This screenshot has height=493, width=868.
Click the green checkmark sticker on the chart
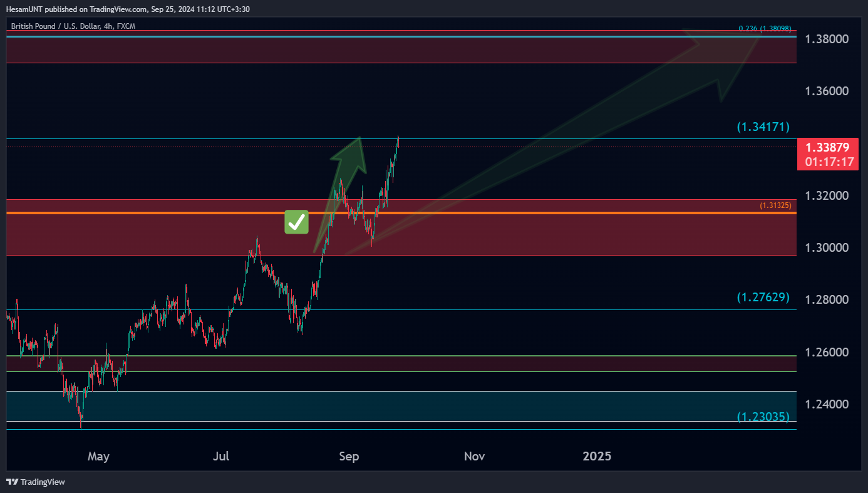(x=297, y=222)
